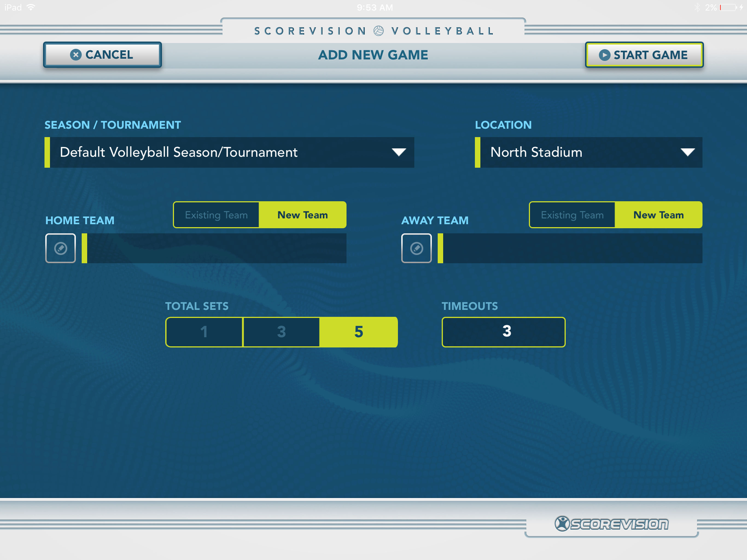
Task: Select Existing Team for Away Team
Action: 572,215
